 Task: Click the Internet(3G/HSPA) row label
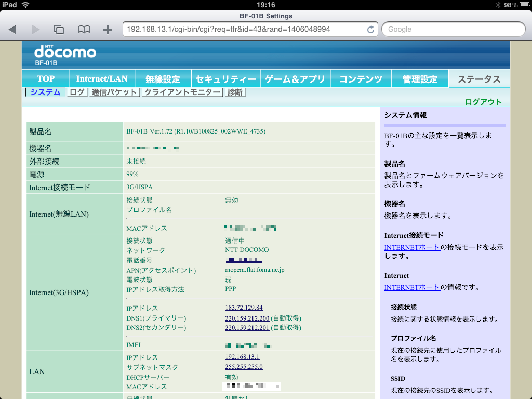[59, 292]
